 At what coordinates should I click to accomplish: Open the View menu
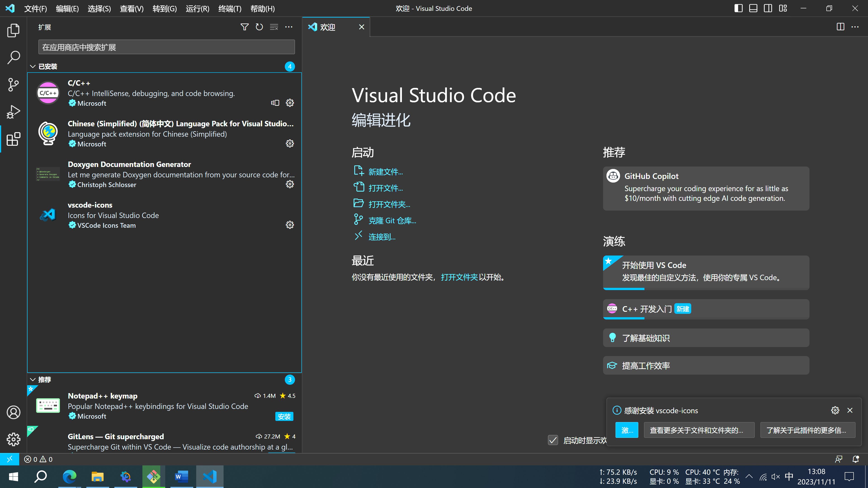pos(131,8)
